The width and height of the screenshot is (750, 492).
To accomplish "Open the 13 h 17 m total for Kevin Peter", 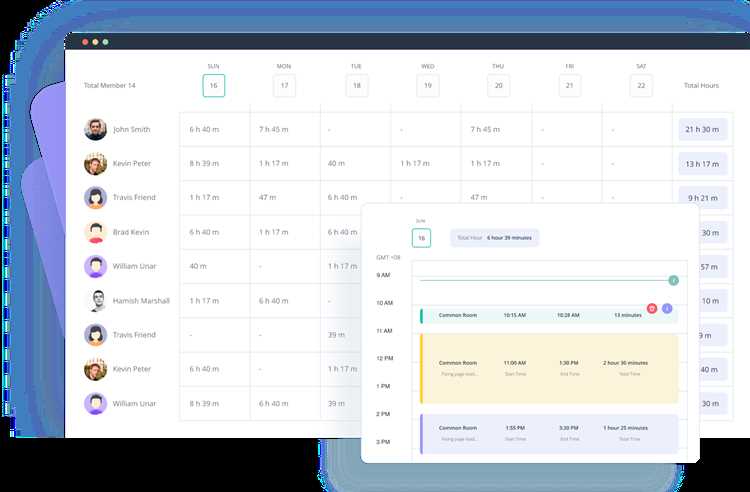I will point(702,164).
